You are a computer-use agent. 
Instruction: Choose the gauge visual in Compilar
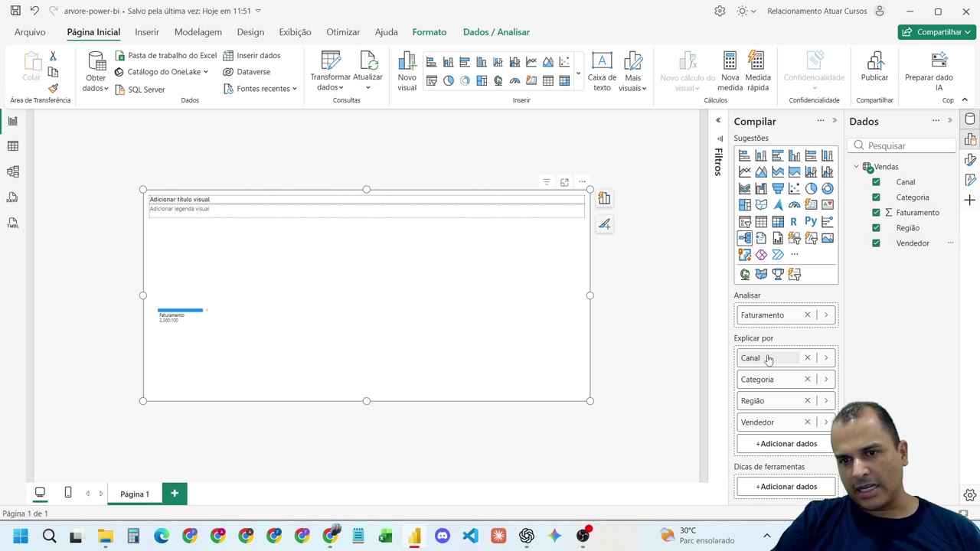coord(794,205)
